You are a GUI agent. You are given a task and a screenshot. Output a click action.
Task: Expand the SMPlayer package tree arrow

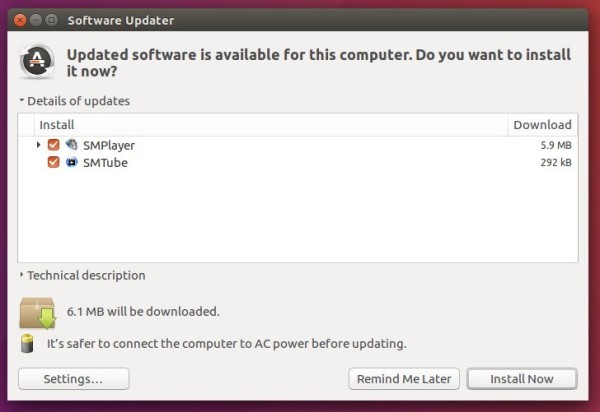point(38,145)
